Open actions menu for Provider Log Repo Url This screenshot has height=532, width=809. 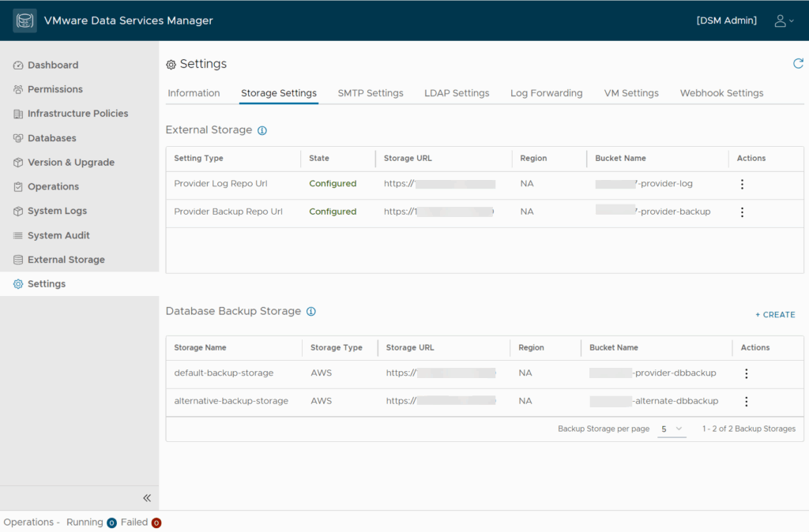pos(742,184)
